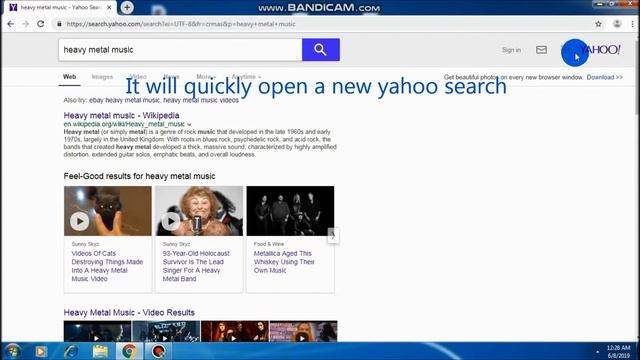Open Heavy Metal Music - Video Results heading

pos(129,313)
